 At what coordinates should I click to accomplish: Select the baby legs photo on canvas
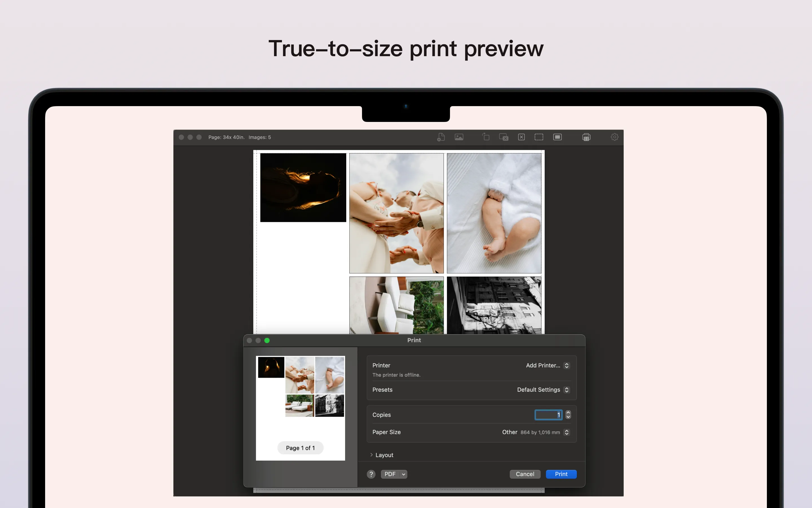(494, 213)
